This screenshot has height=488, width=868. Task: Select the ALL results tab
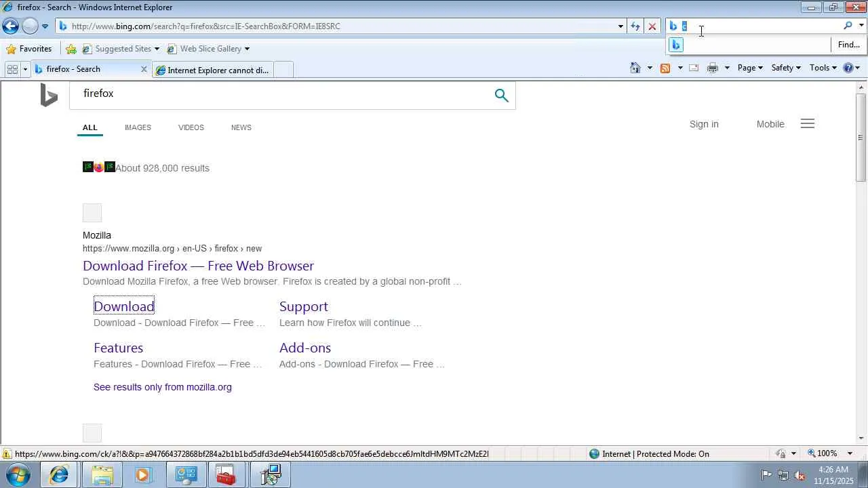coord(90,127)
